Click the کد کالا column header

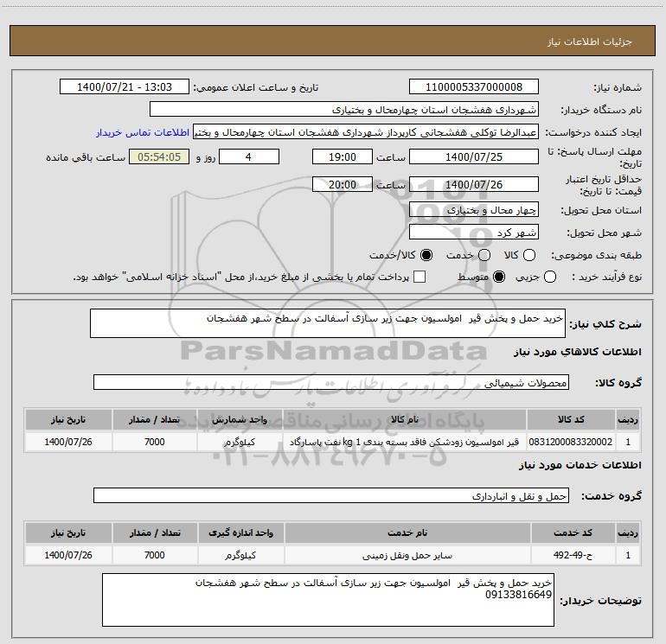point(571,419)
